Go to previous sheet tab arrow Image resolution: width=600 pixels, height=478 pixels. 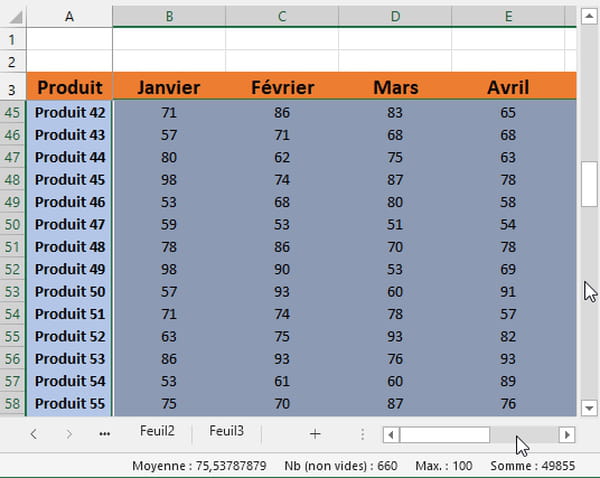pos(34,434)
